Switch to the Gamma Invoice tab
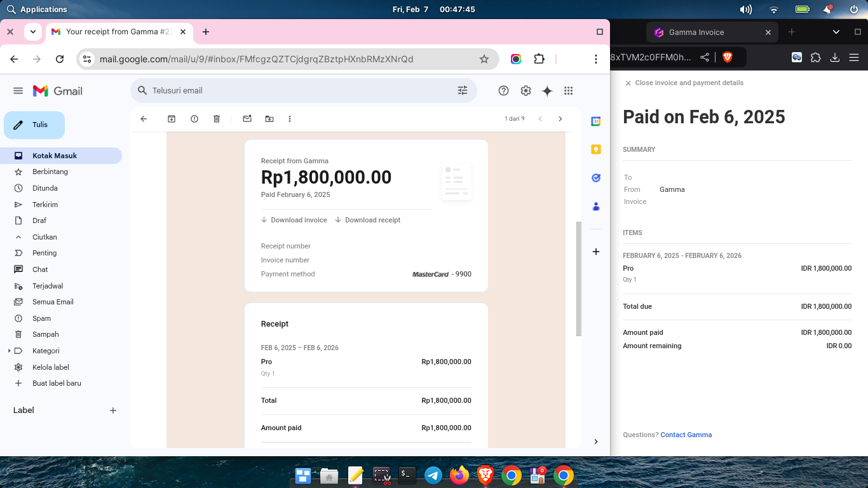Screen dimensions: 868x488 click(x=696, y=32)
